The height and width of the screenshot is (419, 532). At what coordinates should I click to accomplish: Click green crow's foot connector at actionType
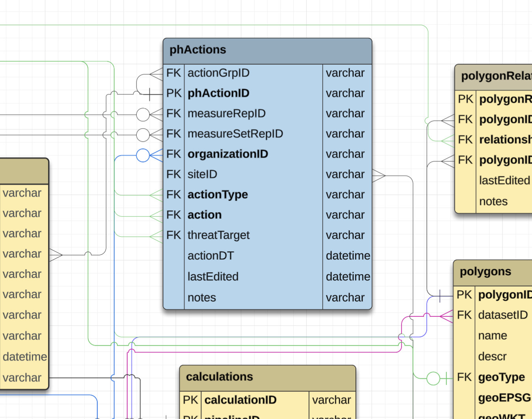point(156,195)
